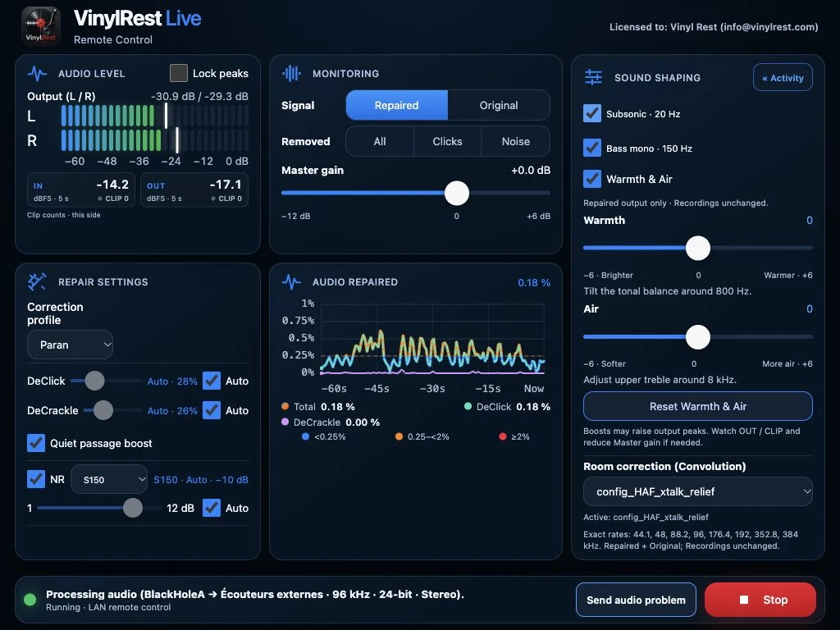This screenshot has height=630, width=840.
Task: Click the NR amount slider knob
Action: 132,507
